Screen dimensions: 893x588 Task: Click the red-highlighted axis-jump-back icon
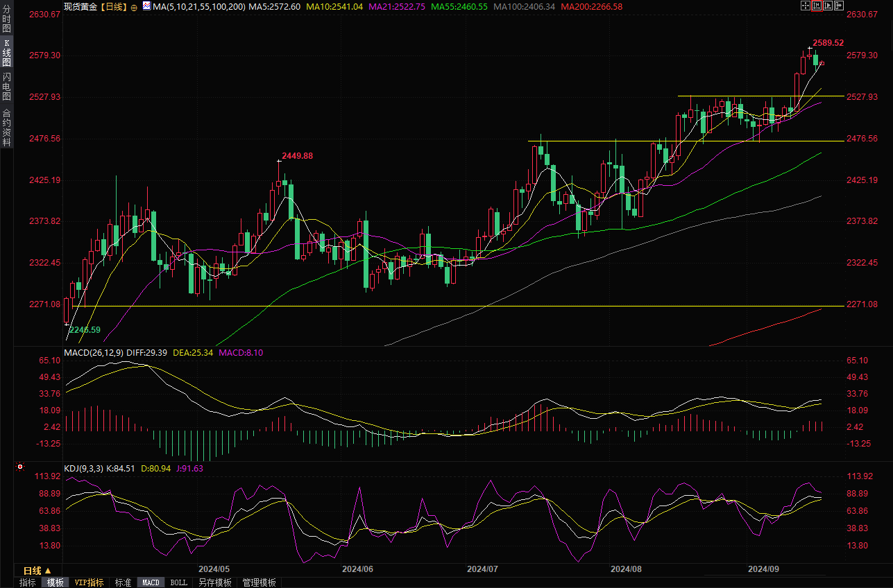point(816,6)
